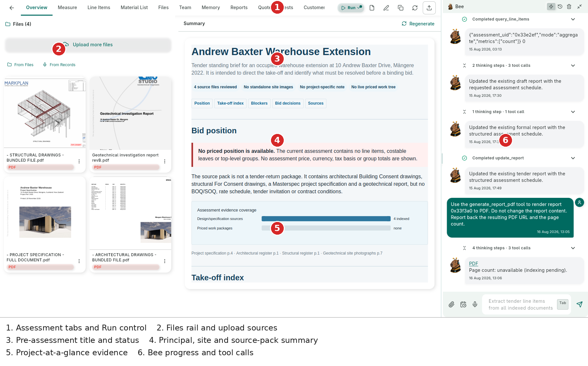Click the Files (4) header
Screen dimensions: 588x366
coord(19,24)
